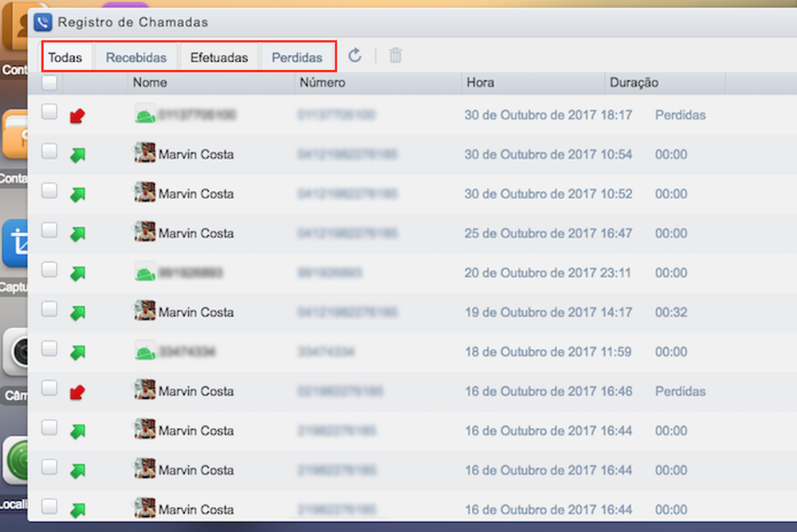View the Perdidas missed calls tab
This screenshot has height=532, width=797.
(296, 57)
